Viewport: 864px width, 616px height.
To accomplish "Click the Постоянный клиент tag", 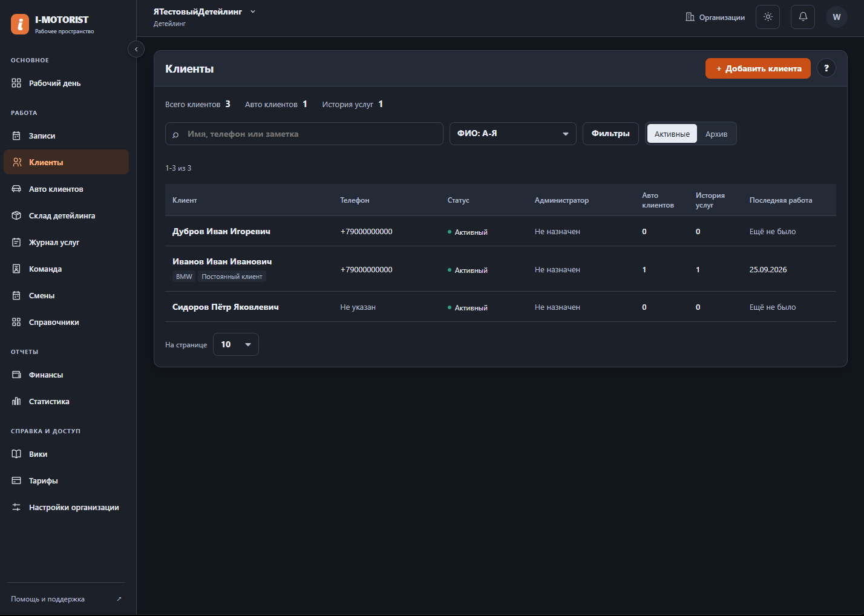I will pos(232,277).
